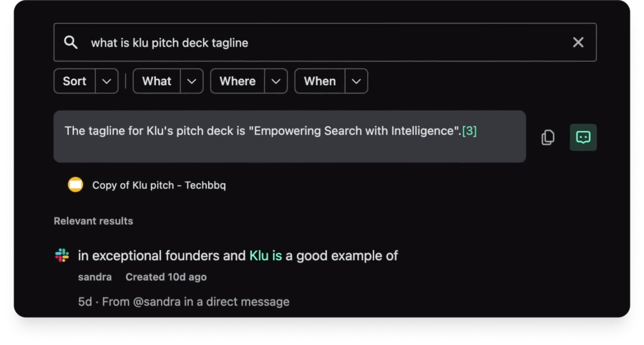Viewport: 644px width, 345px height.
Task: Click the Relevant results section heading
Action: 93,221
